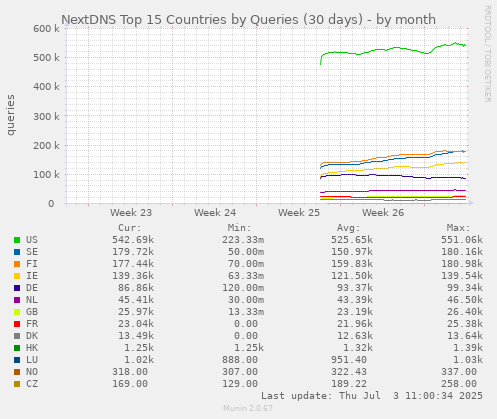Click the US max value 551.06k
The width and height of the screenshot is (497, 419).
click(x=462, y=240)
